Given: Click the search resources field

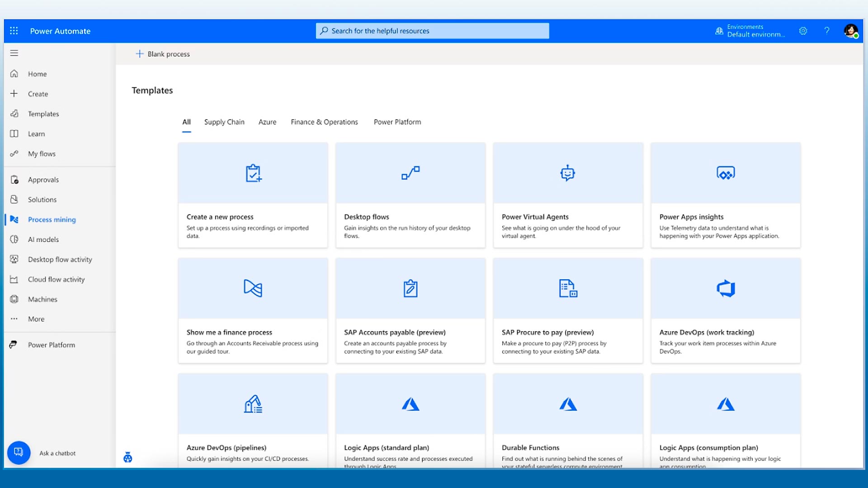Looking at the screenshot, I should (x=432, y=31).
